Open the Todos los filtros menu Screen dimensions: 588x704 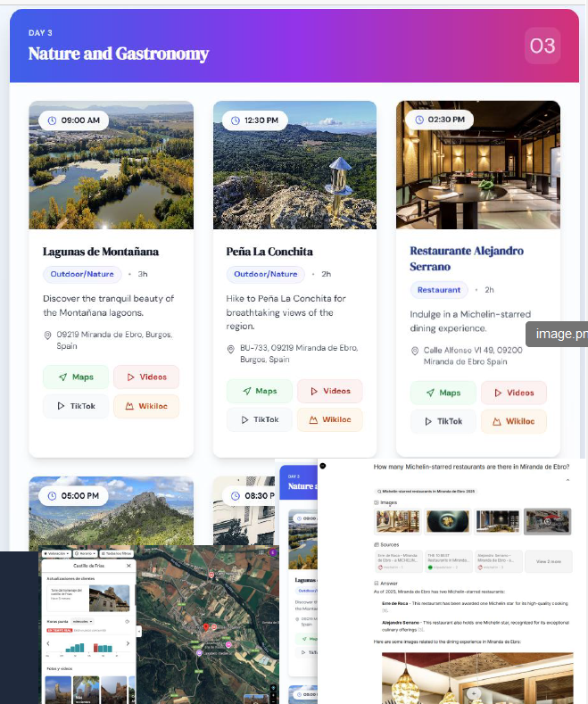(116, 553)
